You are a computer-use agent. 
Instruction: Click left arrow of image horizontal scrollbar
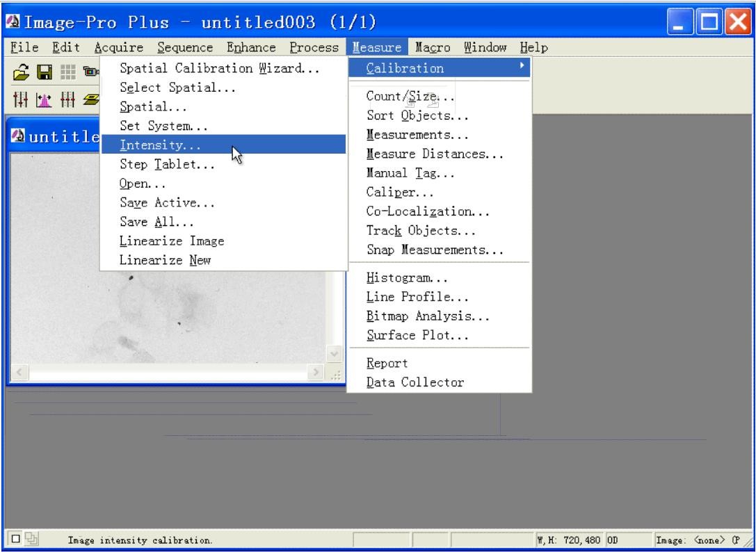click(x=19, y=373)
